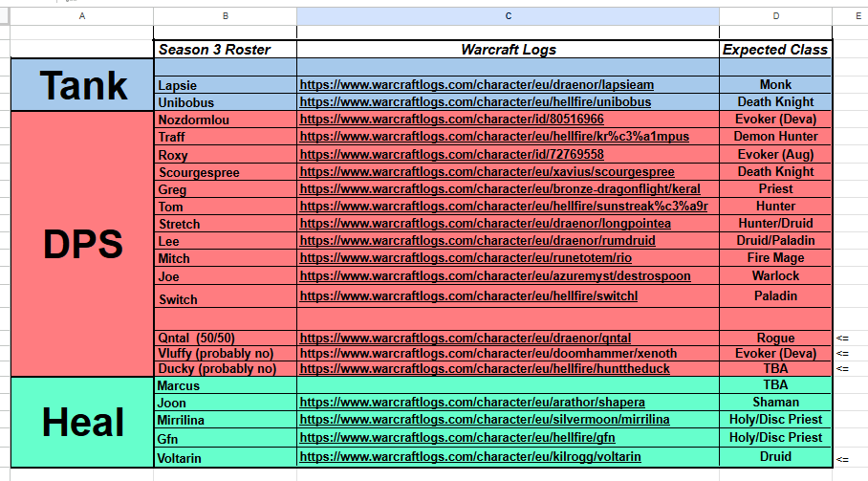The width and height of the screenshot is (868, 481).
Task: Select the Expected Class header cell
Action: coord(775,50)
